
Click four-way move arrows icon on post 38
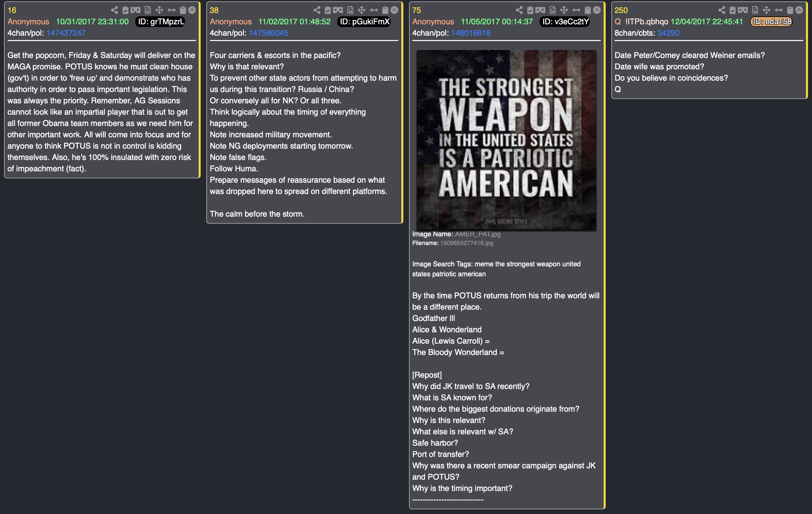[361, 10]
